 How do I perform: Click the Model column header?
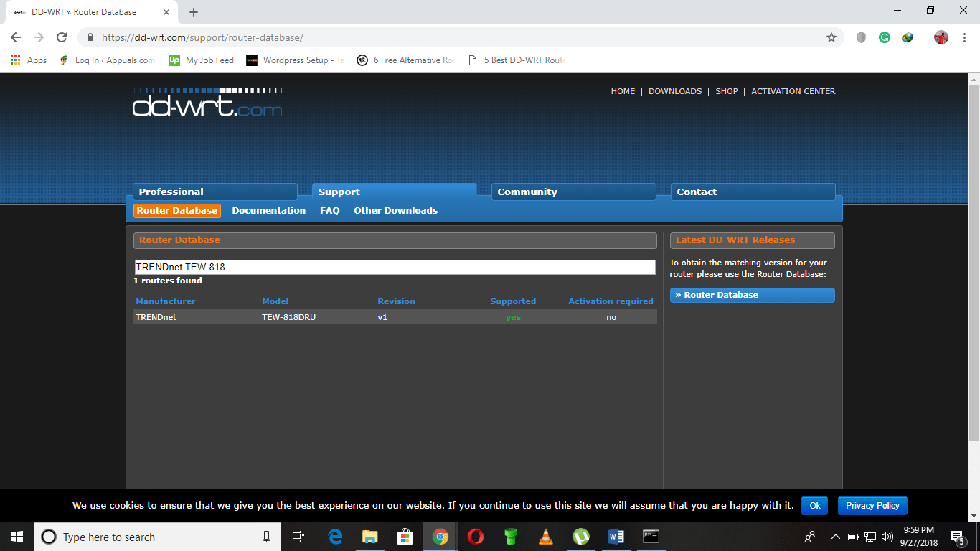pos(275,301)
